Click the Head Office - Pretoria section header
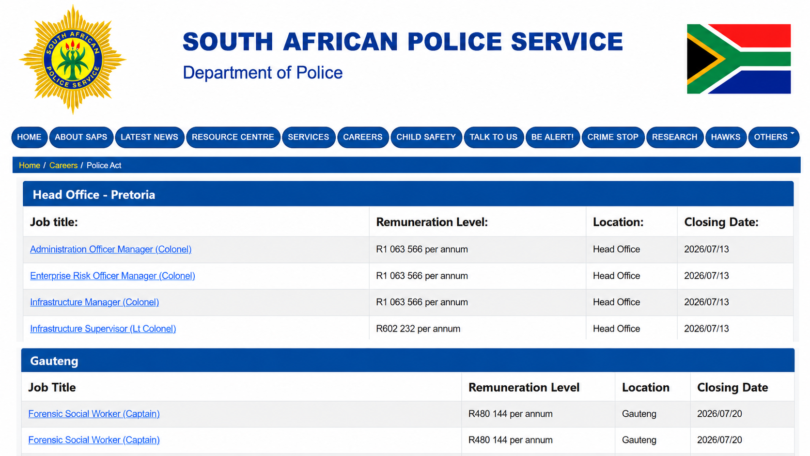Viewport: 810px width, 456px height. point(408,194)
